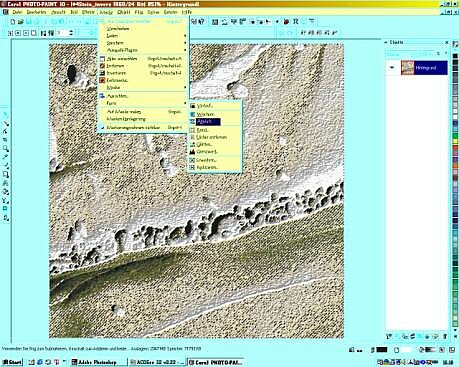Click the trash icon in Objekte docker
Screen dimensions: 459x367
coord(445,336)
